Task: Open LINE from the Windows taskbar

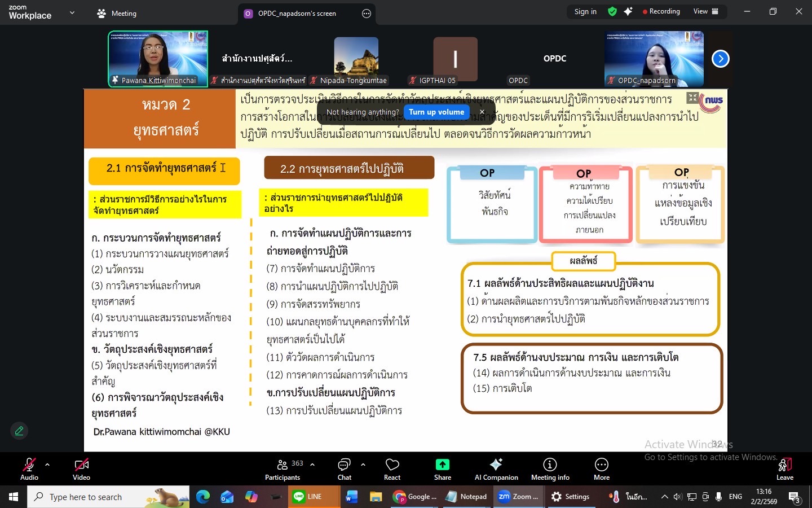Action: (x=308, y=497)
